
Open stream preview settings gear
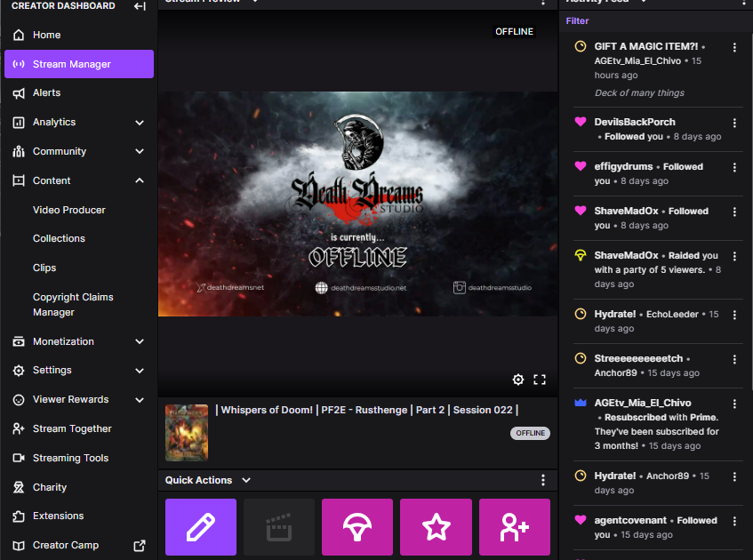tap(518, 380)
